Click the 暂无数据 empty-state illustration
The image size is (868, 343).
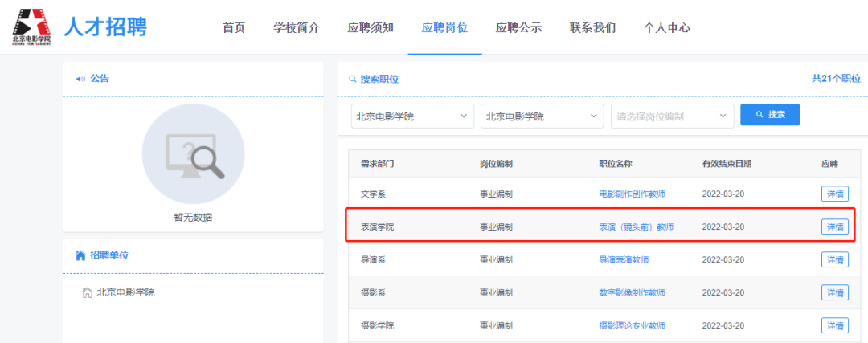(193, 154)
